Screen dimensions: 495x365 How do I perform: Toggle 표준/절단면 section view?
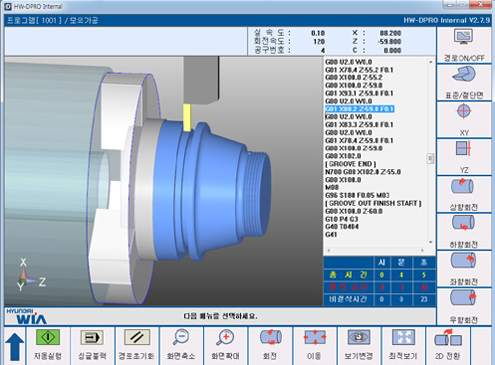click(463, 74)
